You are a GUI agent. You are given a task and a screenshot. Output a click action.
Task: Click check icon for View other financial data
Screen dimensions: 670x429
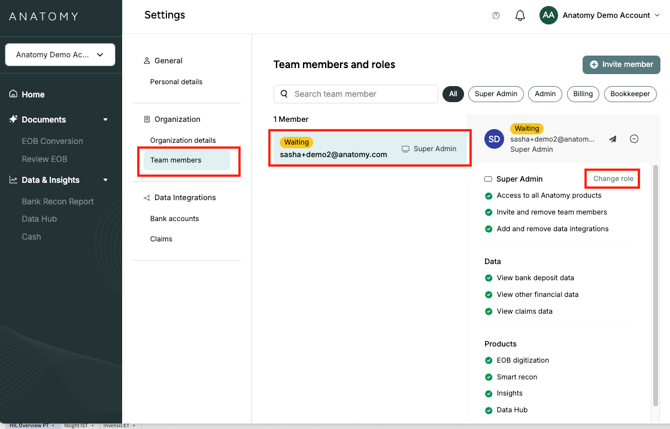[x=488, y=295]
